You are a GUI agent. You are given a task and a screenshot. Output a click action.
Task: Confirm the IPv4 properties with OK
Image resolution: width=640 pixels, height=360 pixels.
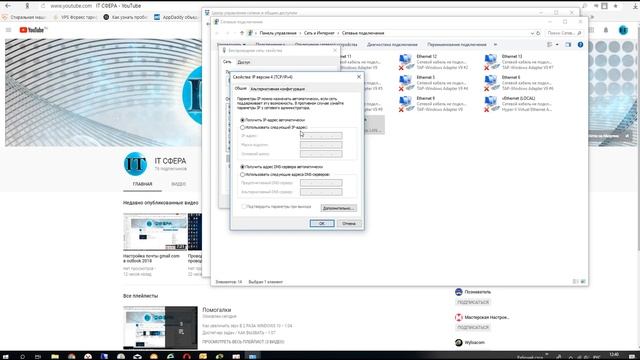pos(322,223)
